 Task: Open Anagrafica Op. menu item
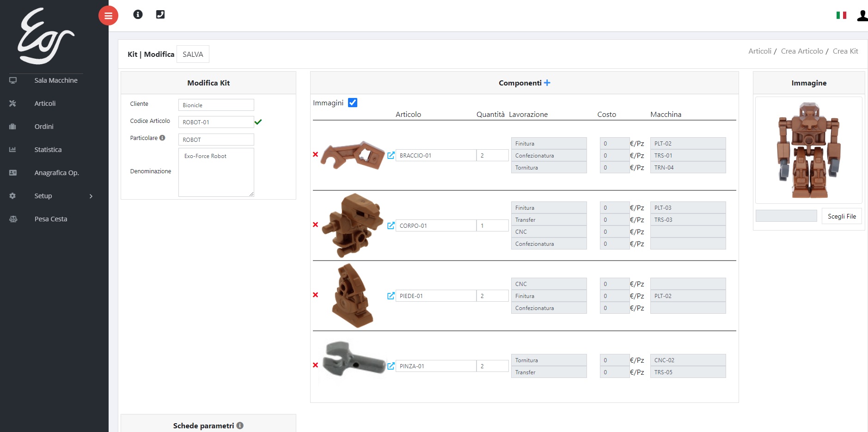[56, 173]
